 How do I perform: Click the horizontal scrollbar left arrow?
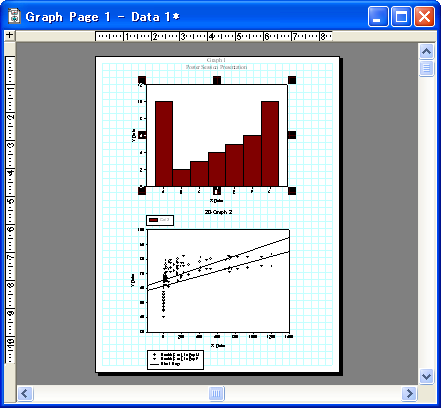point(25,394)
